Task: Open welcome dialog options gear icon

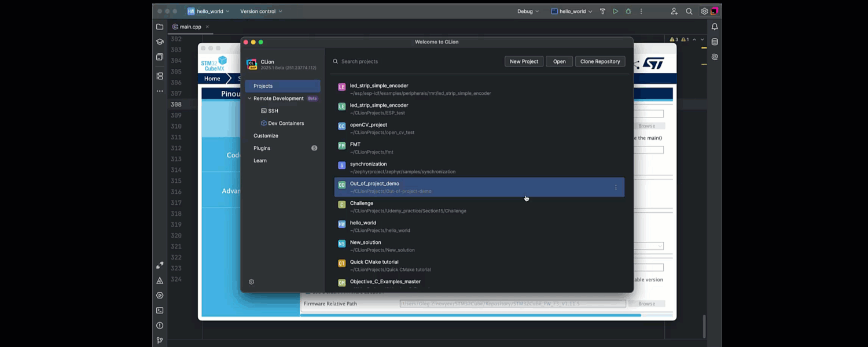Action: pyautogui.click(x=251, y=282)
